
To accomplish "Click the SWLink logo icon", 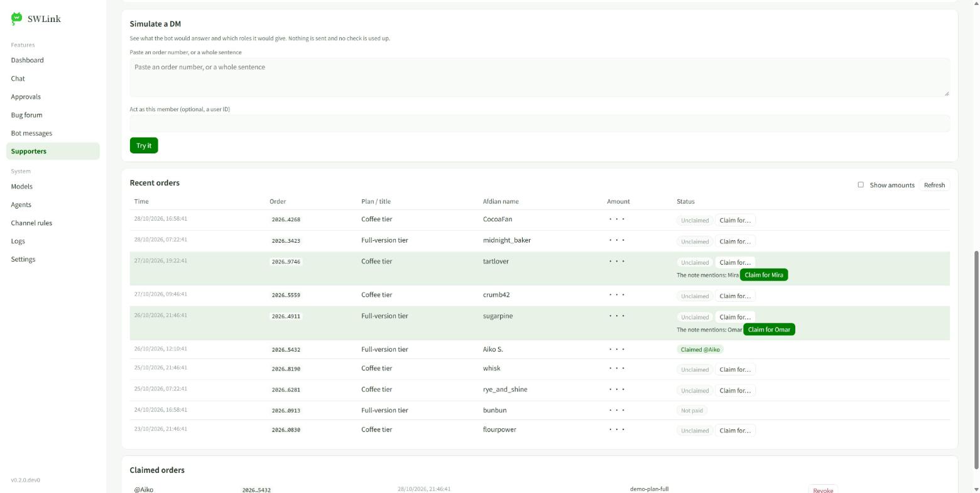I will point(17,19).
